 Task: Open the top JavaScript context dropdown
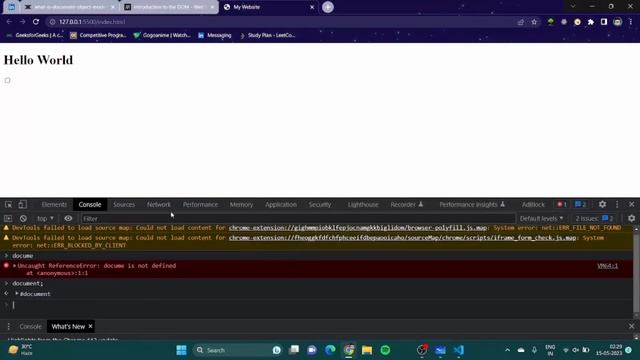pos(45,218)
